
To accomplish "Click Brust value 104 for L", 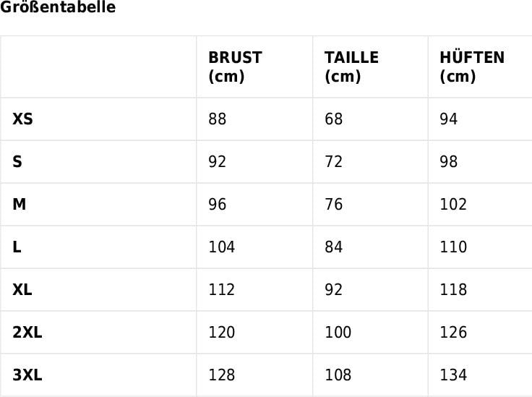I will coord(222,247).
